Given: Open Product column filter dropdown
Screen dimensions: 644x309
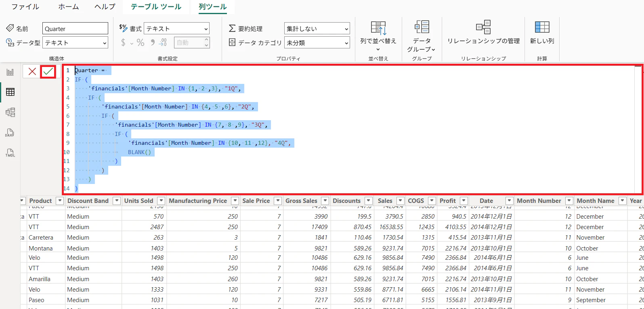Looking at the screenshot, I should (60, 200).
